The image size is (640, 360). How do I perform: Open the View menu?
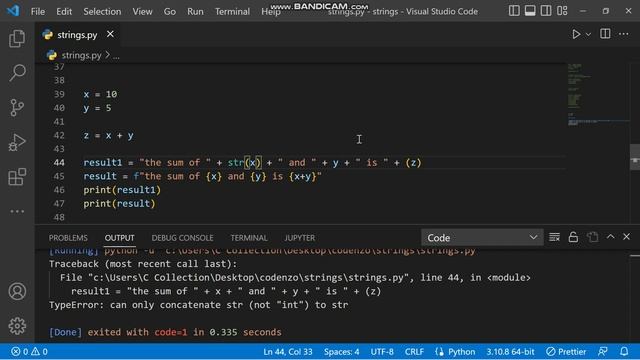point(142,11)
